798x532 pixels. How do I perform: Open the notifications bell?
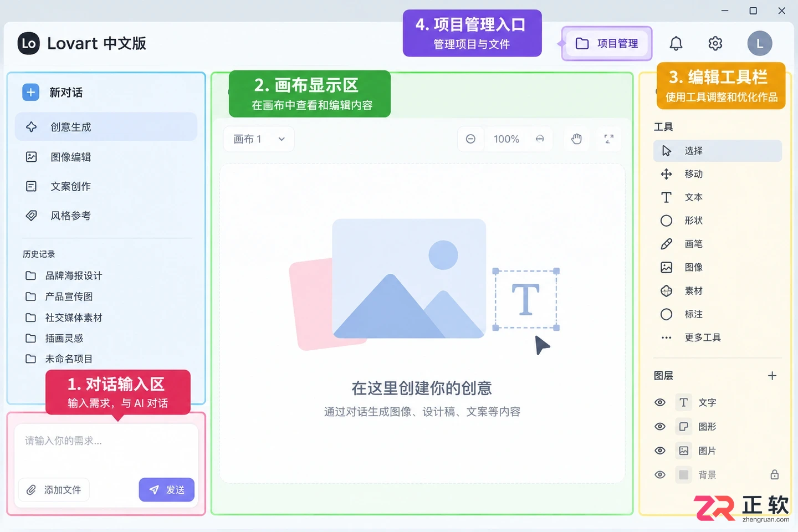point(676,43)
